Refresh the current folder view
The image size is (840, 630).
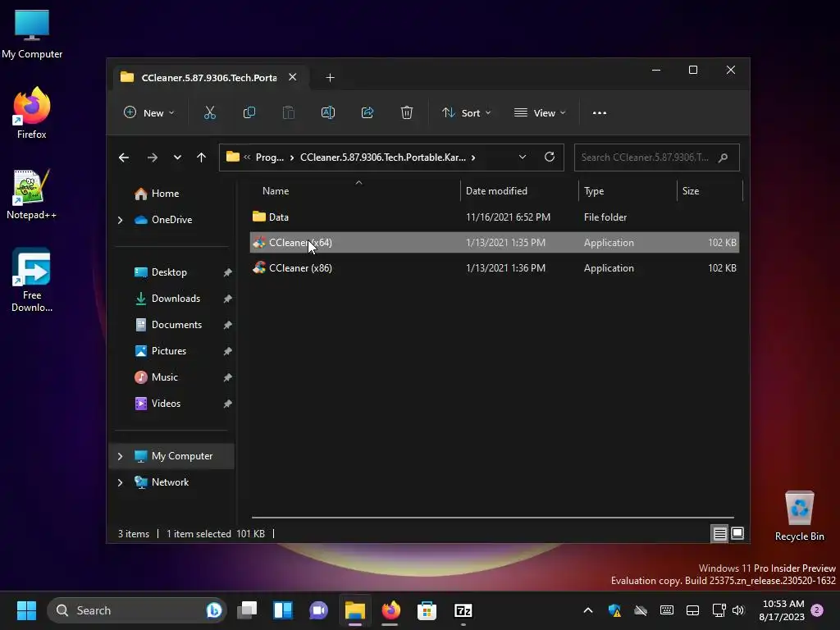tap(549, 157)
